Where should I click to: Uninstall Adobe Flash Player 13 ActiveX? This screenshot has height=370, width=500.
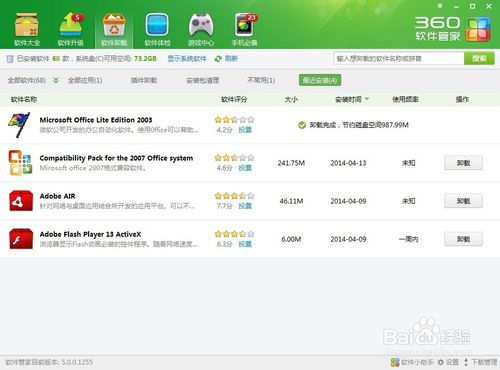coord(463,239)
